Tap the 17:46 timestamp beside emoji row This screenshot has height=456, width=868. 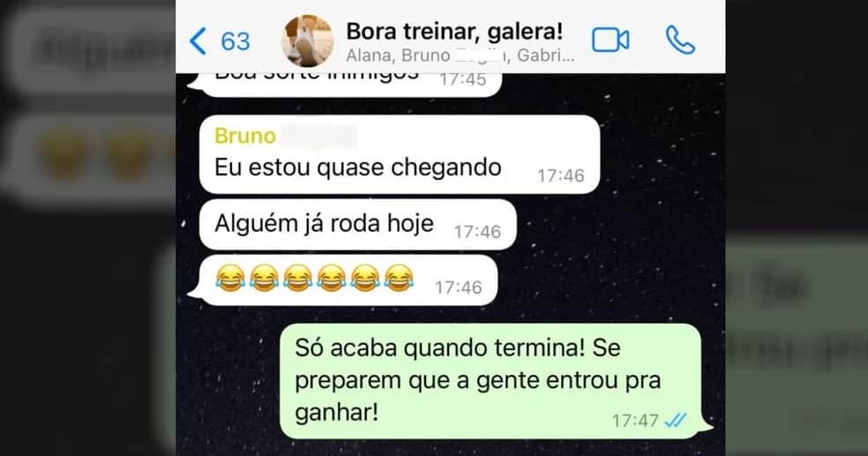click(459, 288)
